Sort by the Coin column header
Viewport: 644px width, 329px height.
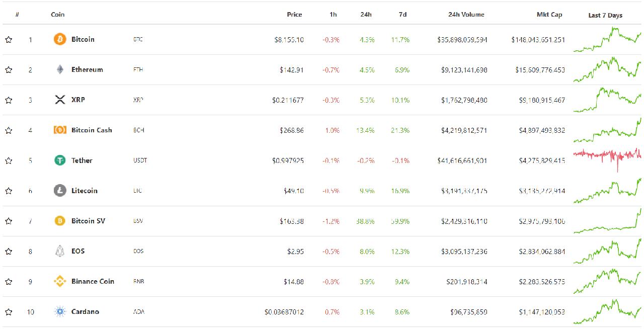tap(58, 15)
